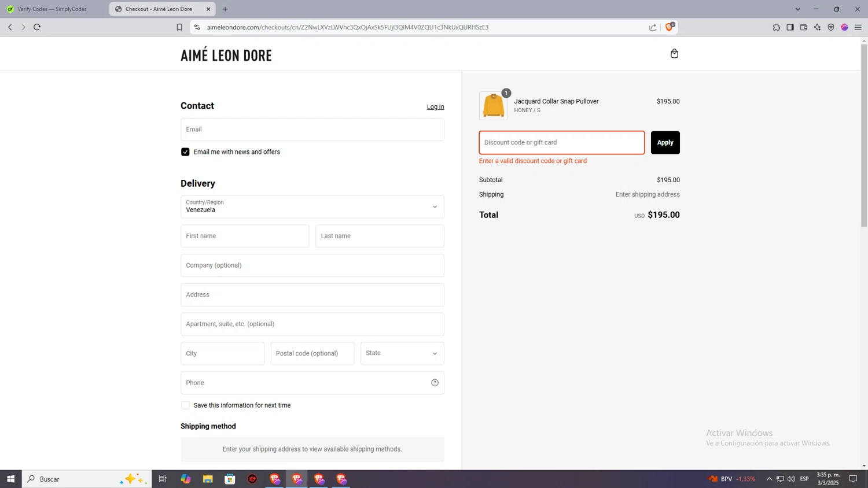Open Copilot icon on taskbar

click(x=186, y=479)
